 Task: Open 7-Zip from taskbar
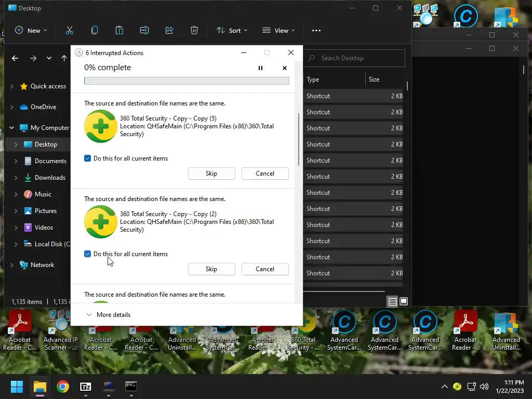(86, 387)
